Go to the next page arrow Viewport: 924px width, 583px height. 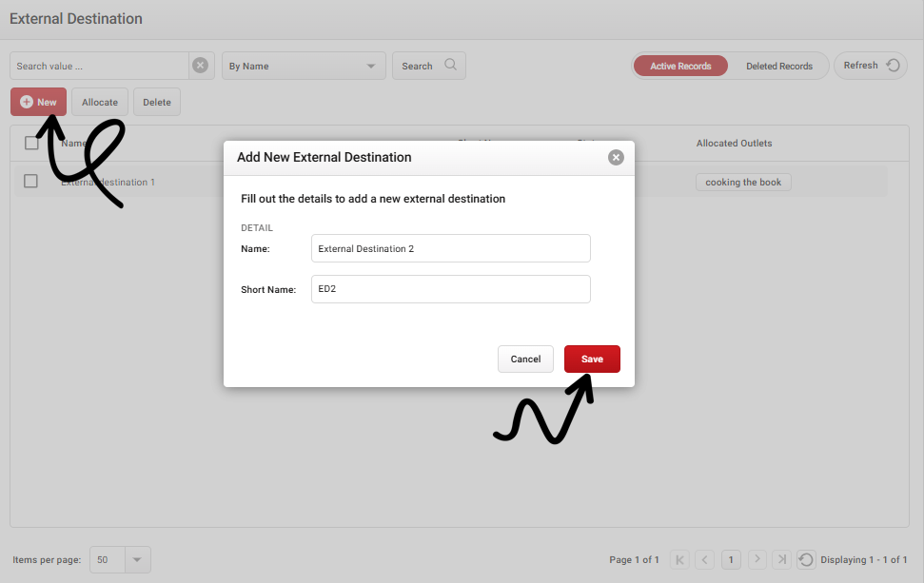[x=757, y=559]
